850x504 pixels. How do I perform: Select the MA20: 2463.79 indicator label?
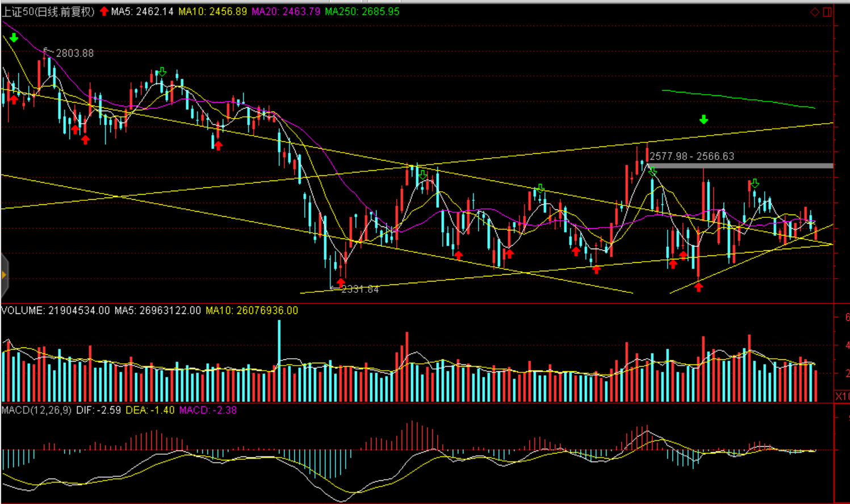pos(286,12)
